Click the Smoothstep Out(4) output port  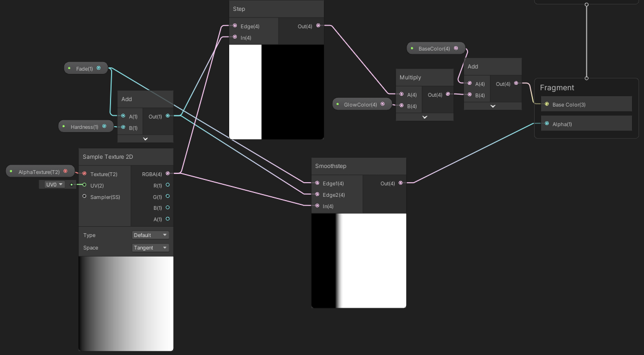(x=401, y=183)
